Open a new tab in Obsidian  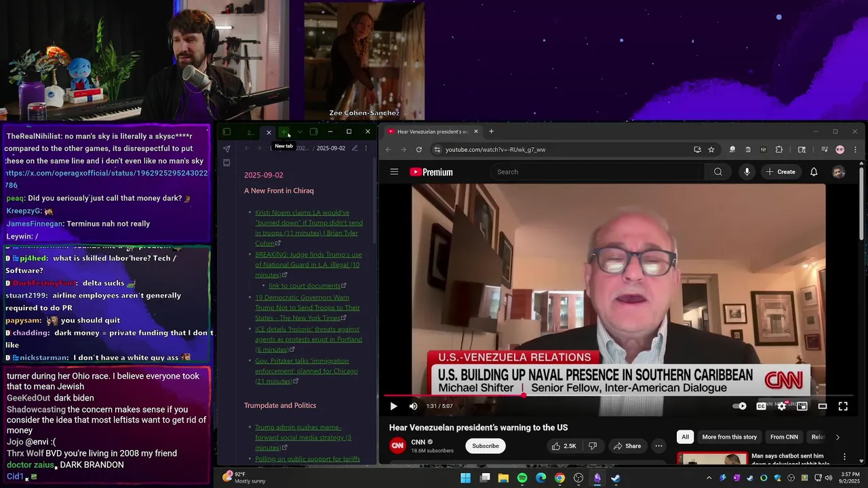tap(284, 132)
